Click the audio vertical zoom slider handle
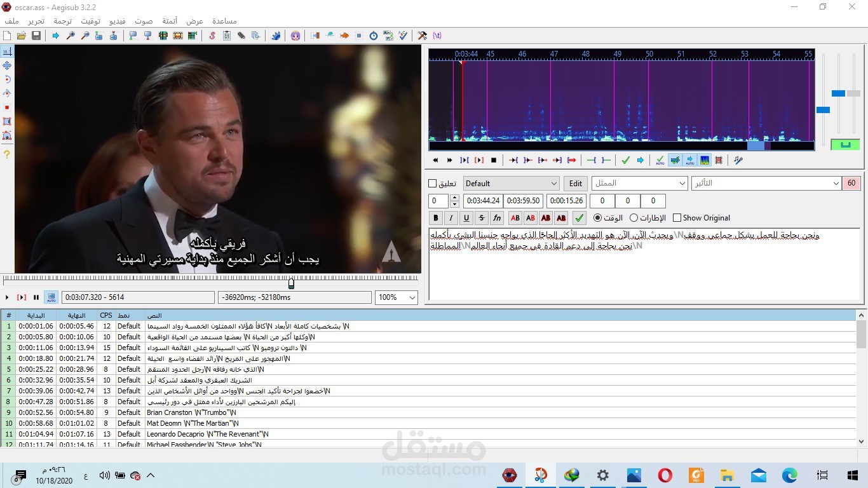 pyautogui.click(x=838, y=93)
